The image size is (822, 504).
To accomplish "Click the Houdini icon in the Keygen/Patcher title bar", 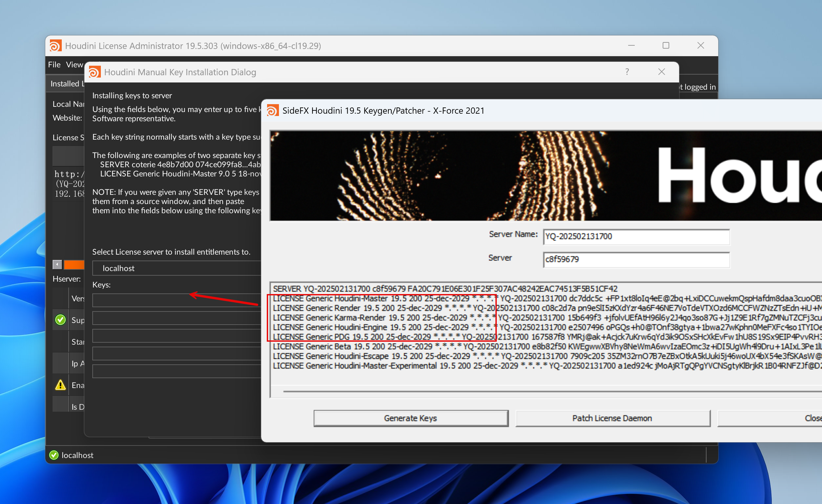I will tap(273, 110).
